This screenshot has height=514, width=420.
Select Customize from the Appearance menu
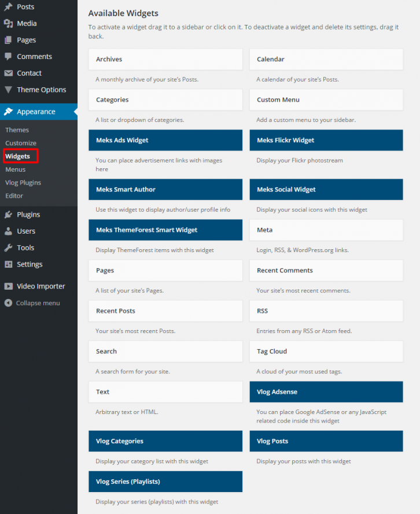tap(21, 143)
